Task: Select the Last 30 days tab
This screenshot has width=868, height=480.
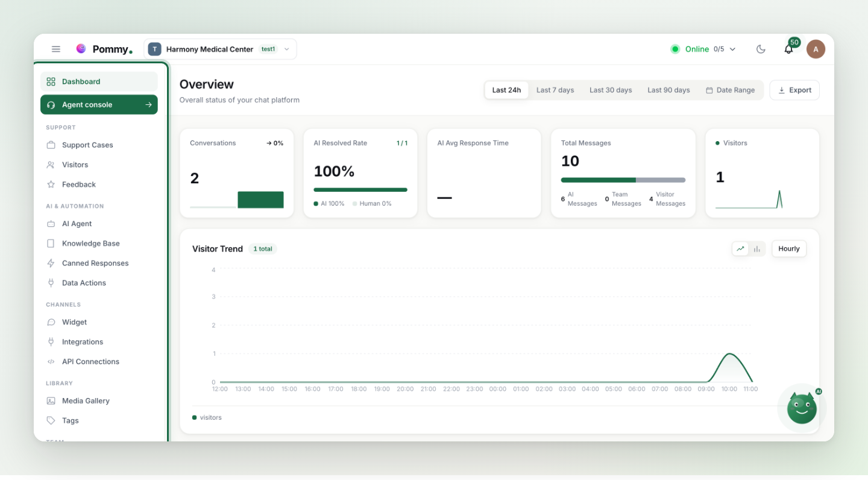Action: click(x=611, y=90)
